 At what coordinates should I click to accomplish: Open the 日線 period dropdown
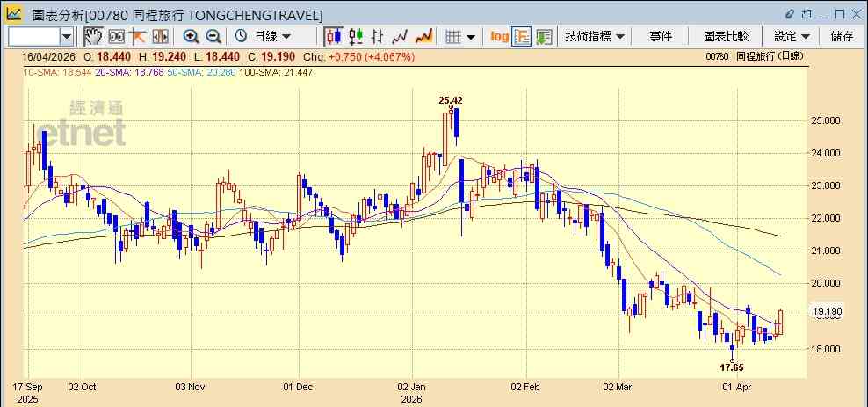[272, 37]
